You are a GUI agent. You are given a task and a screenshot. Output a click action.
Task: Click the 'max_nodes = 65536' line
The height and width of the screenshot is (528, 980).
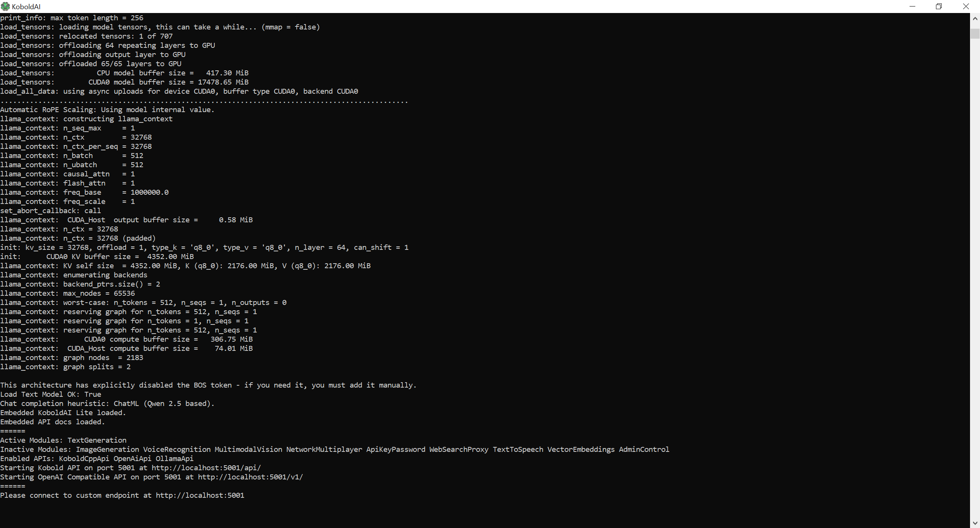point(67,293)
